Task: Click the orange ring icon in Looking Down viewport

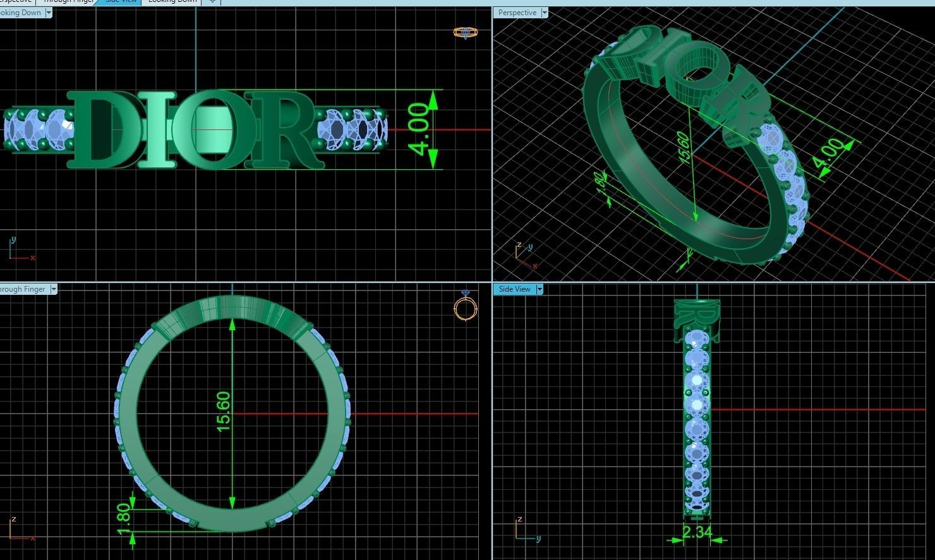Action: tap(466, 32)
